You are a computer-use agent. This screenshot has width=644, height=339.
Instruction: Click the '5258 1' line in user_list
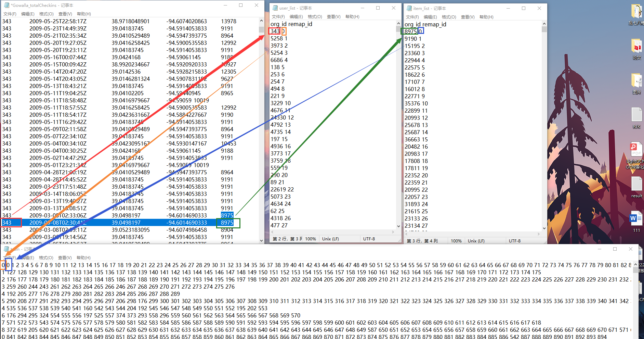coord(279,38)
